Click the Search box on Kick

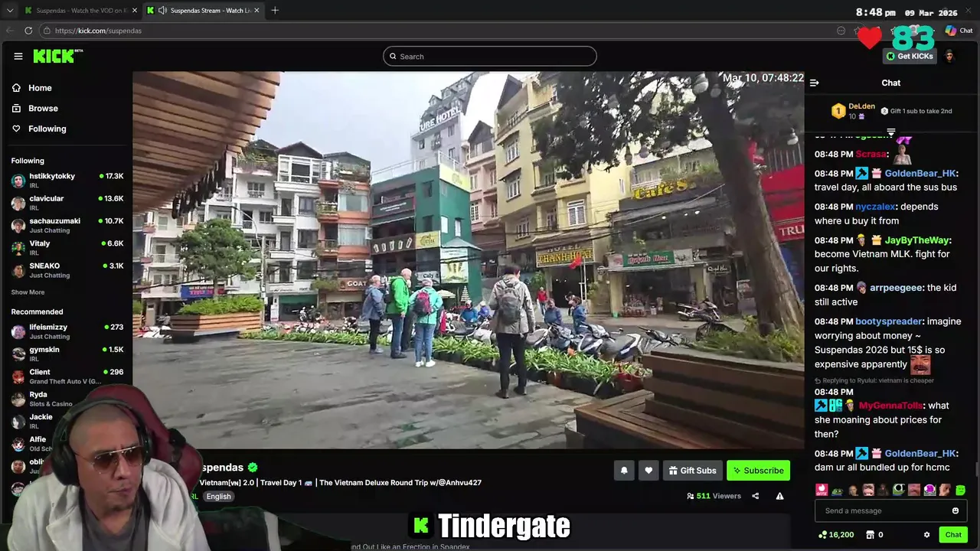point(489,56)
